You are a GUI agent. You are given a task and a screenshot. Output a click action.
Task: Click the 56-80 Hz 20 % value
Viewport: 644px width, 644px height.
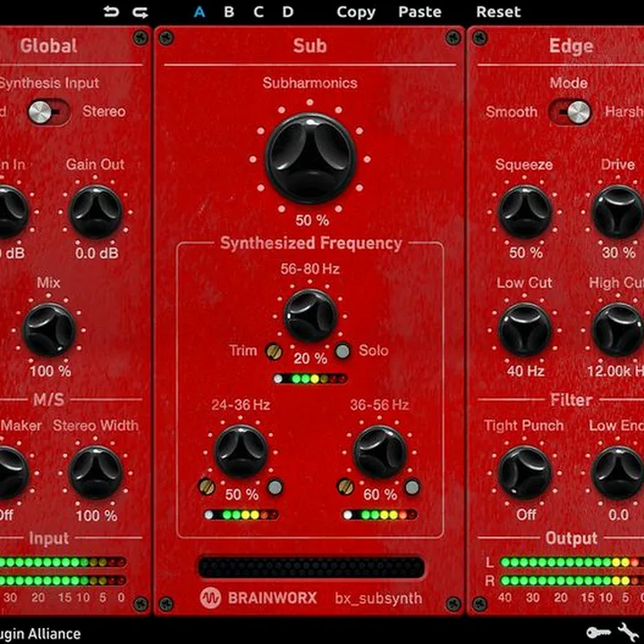point(310,359)
